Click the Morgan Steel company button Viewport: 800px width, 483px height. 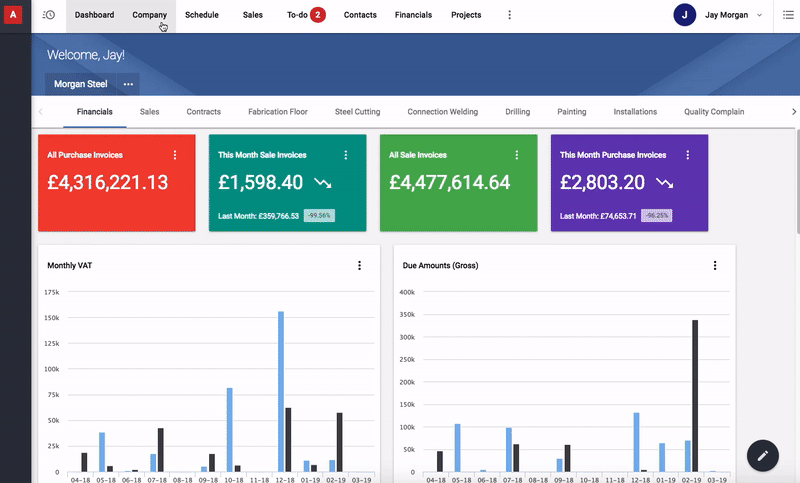81,84
